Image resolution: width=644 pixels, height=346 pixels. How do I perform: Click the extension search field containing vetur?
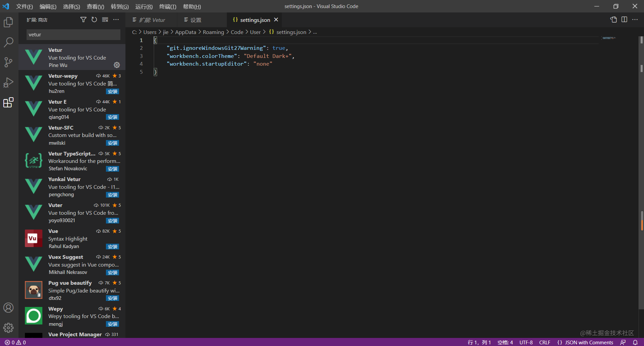point(73,35)
